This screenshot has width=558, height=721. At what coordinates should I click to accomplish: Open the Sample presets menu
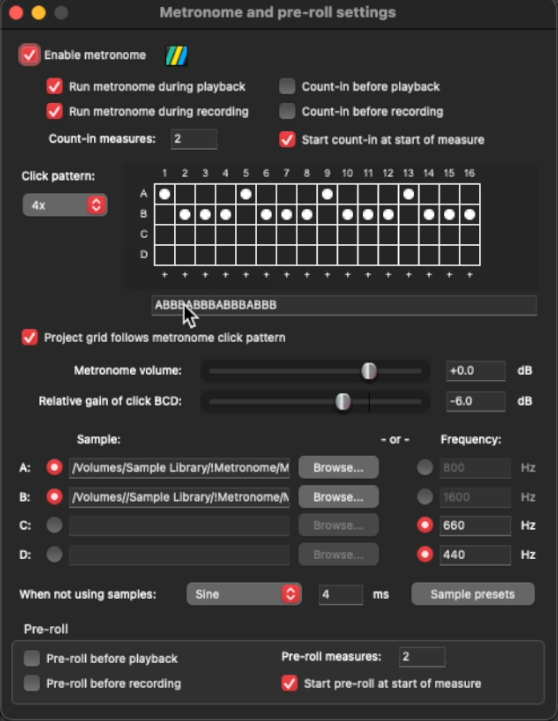point(473,594)
